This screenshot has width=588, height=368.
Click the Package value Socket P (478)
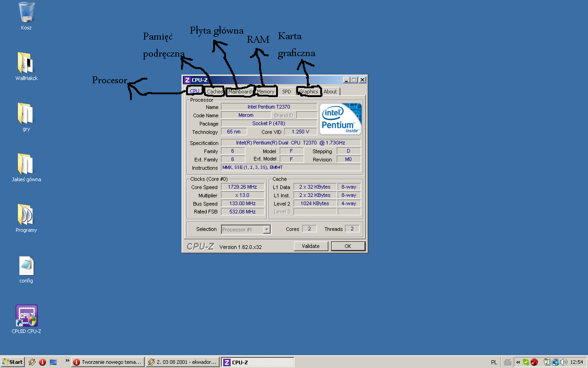(269, 123)
